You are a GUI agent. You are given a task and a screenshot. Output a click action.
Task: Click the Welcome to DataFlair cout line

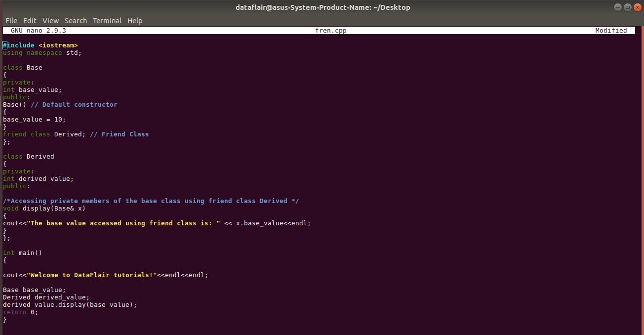[x=104, y=275]
